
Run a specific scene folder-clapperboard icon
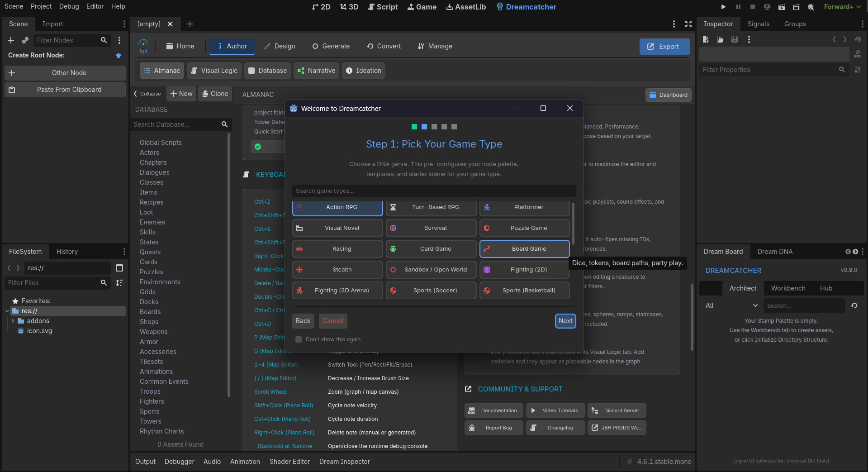pyautogui.click(x=796, y=7)
